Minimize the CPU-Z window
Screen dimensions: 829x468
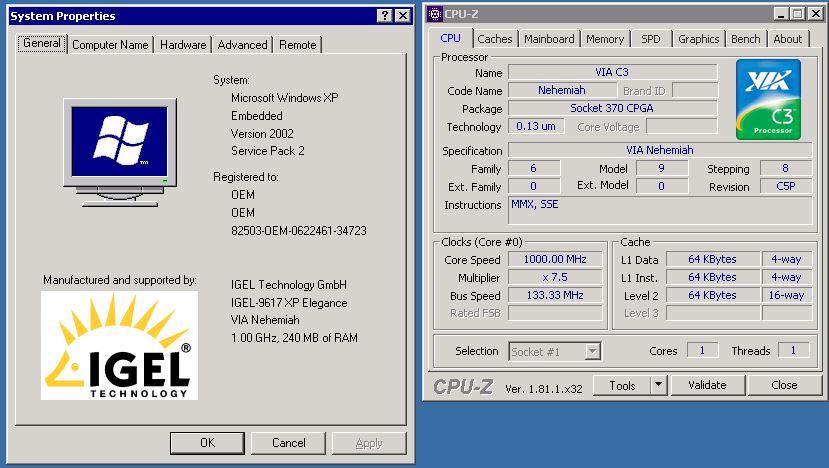pos(781,14)
